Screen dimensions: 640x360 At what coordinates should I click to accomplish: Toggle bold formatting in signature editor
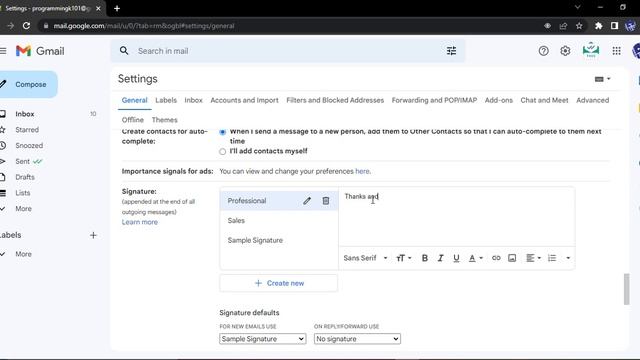[424, 258]
